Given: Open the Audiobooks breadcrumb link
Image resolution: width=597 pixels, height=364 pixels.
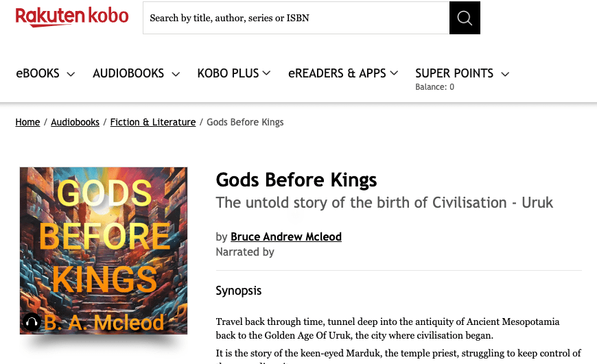Looking at the screenshot, I should point(75,122).
